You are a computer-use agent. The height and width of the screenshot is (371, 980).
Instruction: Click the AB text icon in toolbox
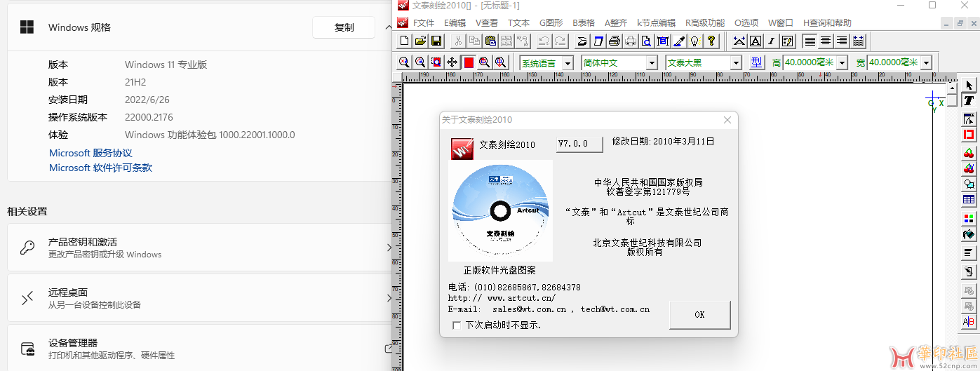969,322
